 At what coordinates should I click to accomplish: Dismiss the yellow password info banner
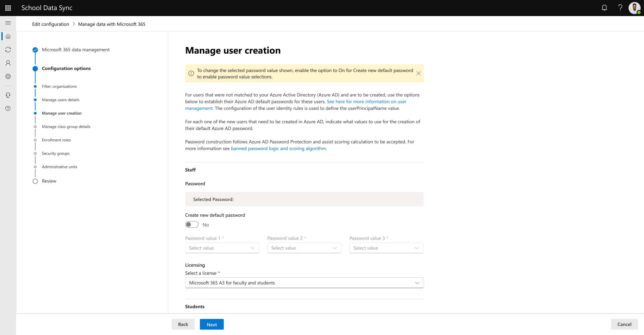click(419, 73)
